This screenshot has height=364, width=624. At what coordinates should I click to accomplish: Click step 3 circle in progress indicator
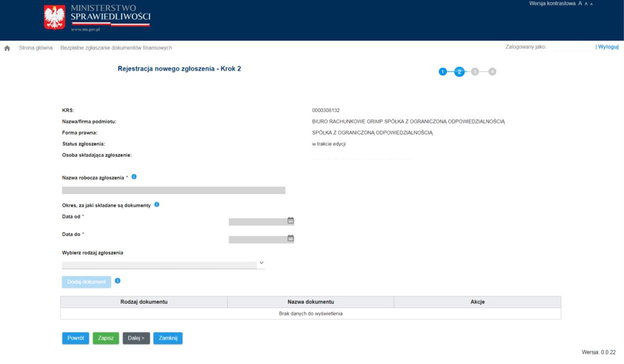click(x=475, y=72)
